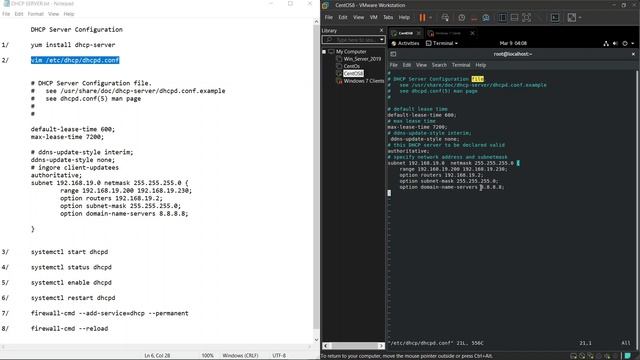Click the power icon in GNOME top bar

click(625, 43)
